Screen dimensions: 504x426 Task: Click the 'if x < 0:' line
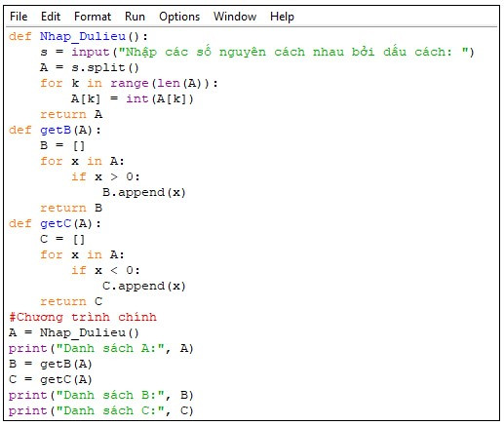tap(105, 270)
